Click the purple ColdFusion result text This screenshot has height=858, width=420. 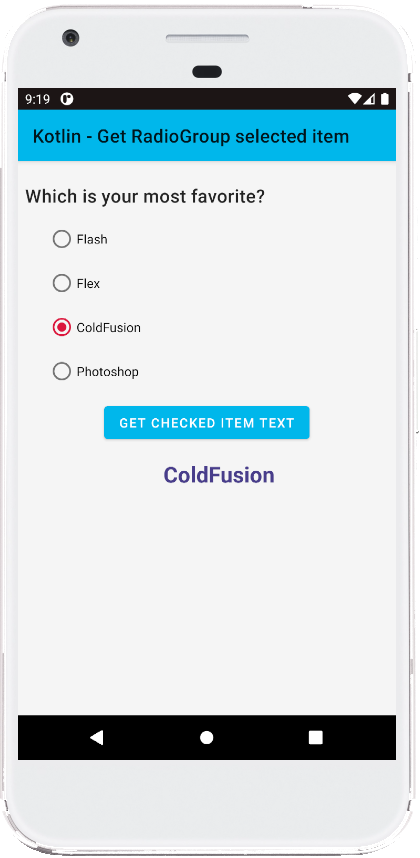tap(219, 475)
